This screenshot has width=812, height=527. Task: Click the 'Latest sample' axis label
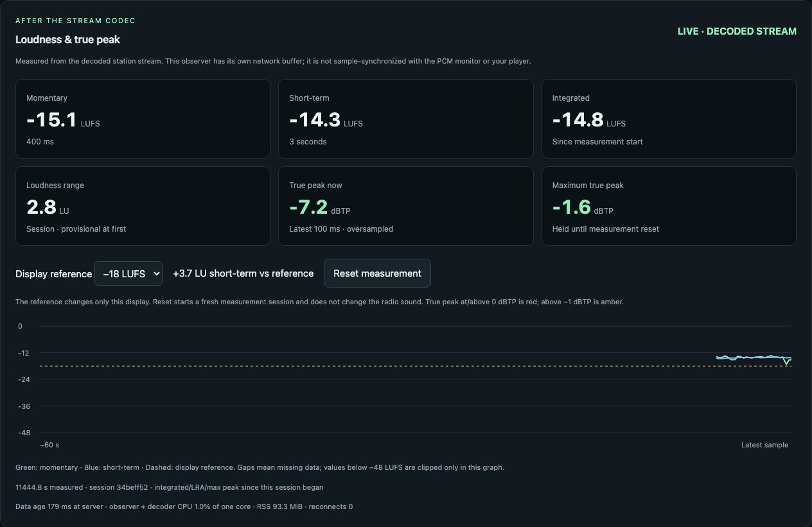tap(764, 445)
